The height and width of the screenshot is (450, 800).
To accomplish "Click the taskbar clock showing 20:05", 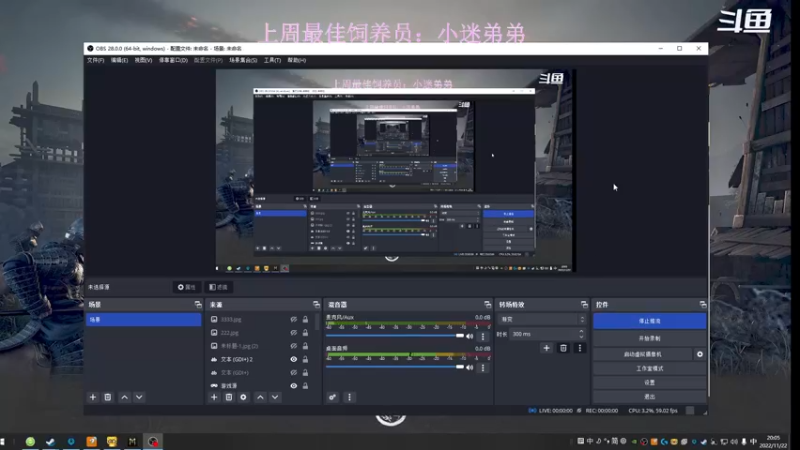I will (x=773, y=441).
